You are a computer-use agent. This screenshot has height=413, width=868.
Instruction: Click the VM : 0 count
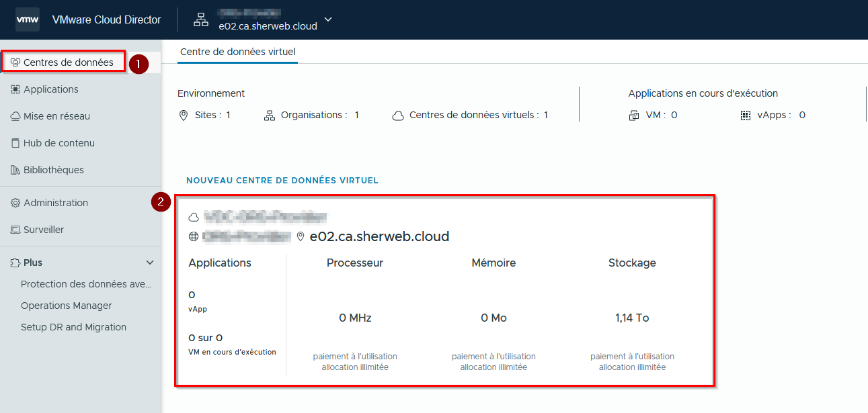[662, 115]
